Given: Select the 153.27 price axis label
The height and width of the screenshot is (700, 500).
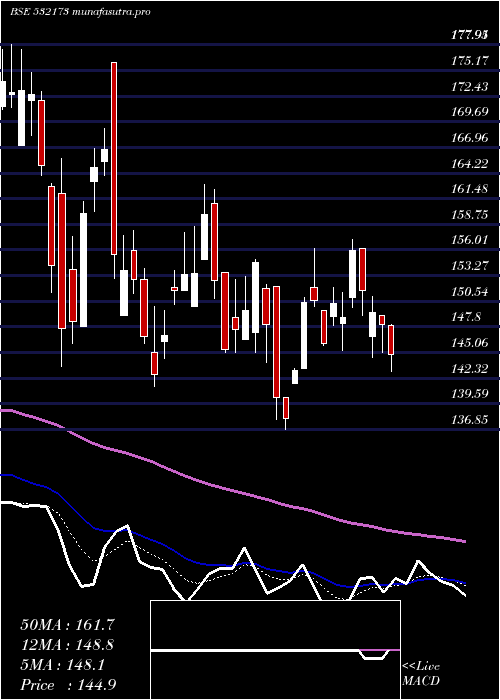Looking at the screenshot, I should [x=470, y=266].
